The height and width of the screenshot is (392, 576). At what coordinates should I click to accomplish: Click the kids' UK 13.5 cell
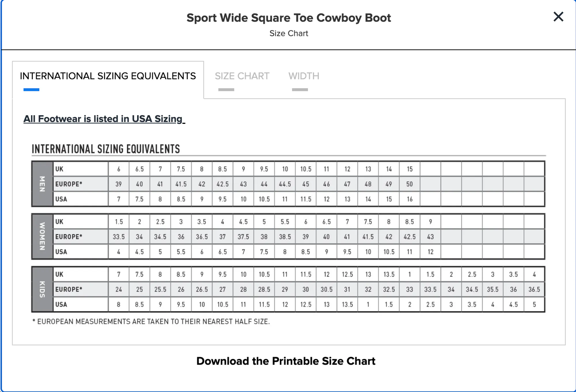(389, 274)
